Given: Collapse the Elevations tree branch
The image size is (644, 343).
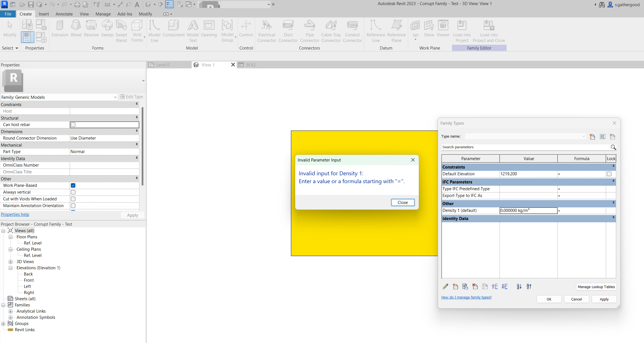Looking at the screenshot, I should pyautogui.click(x=10, y=268).
